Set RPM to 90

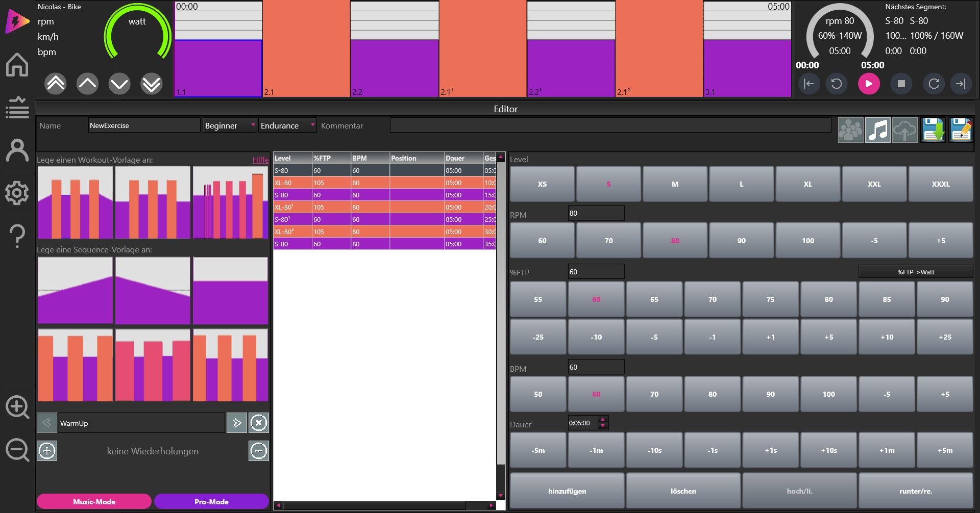click(x=742, y=241)
